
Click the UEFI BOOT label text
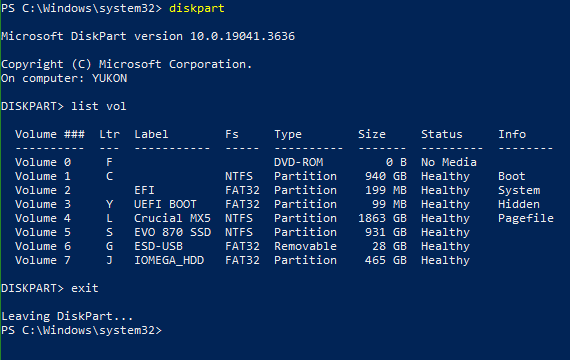coord(165,204)
